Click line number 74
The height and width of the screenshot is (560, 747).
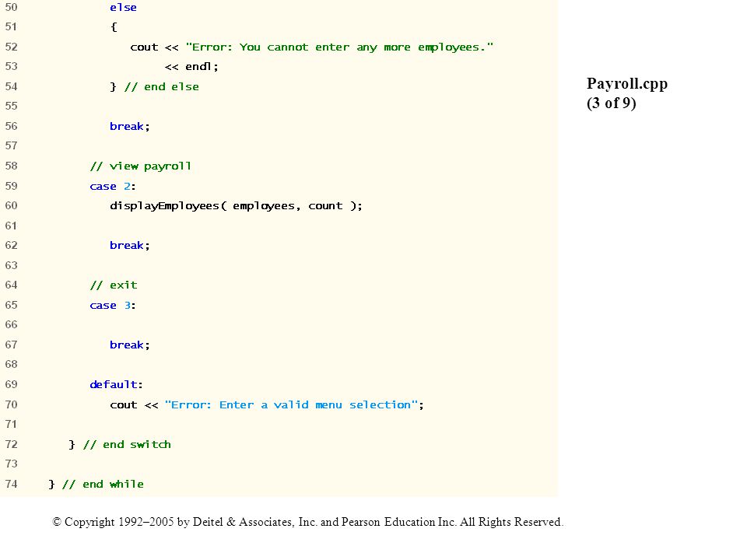(12, 484)
